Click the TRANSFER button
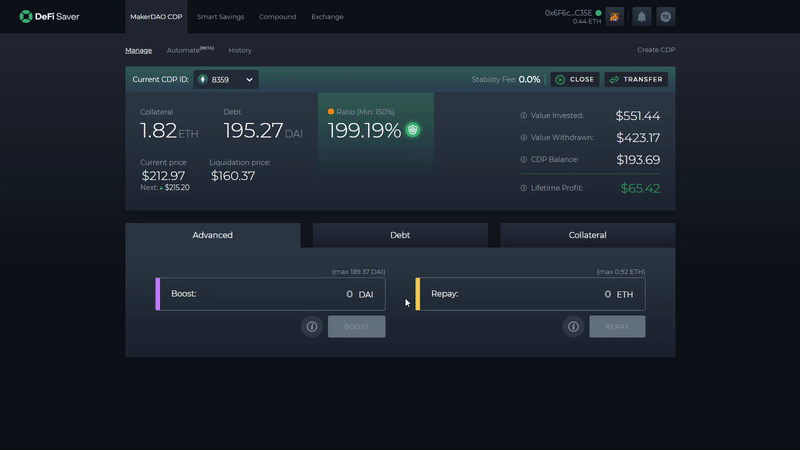This screenshot has width=800, height=450. (636, 80)
